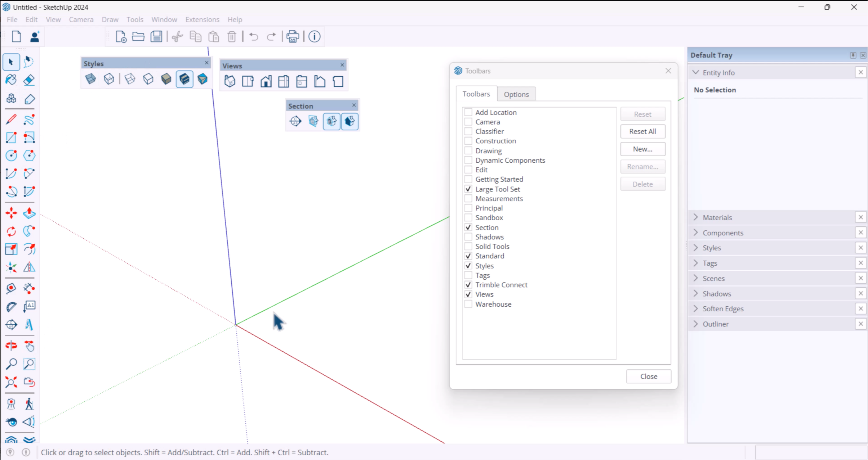
Task: Toggle Display Section Fill in Section toolbar
Action: (x=350, y=121)
